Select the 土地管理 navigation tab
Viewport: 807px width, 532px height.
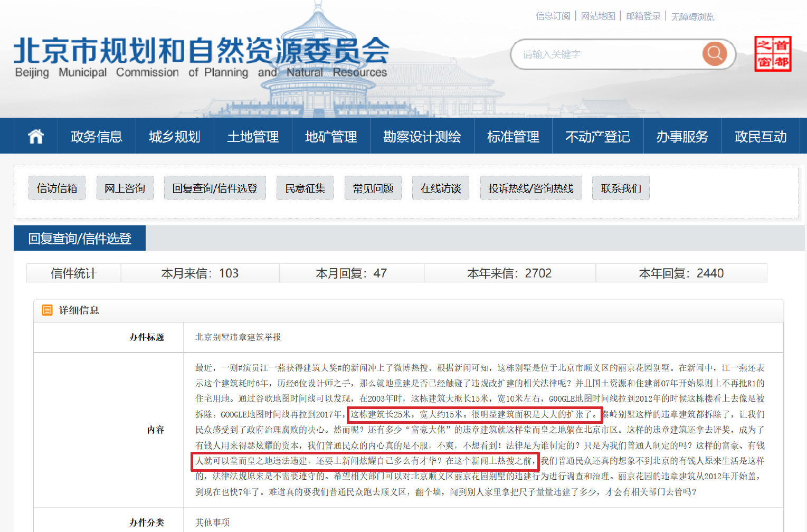(253, 136)
